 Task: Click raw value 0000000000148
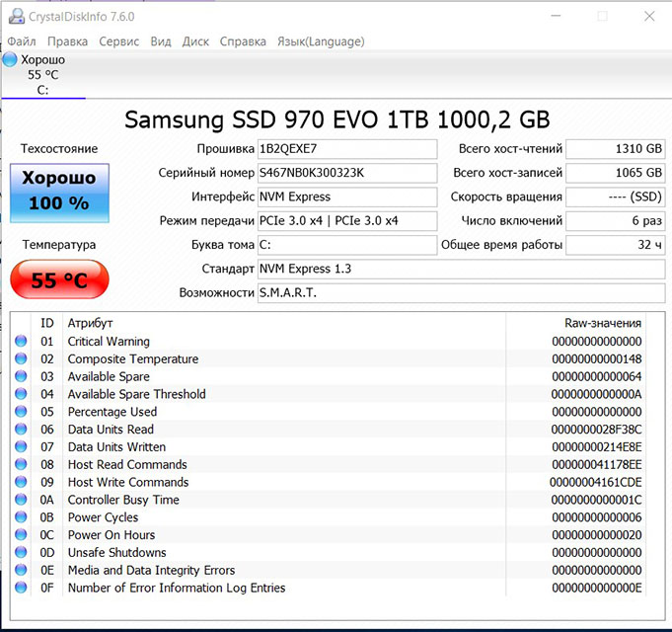(x=597, y=358)
